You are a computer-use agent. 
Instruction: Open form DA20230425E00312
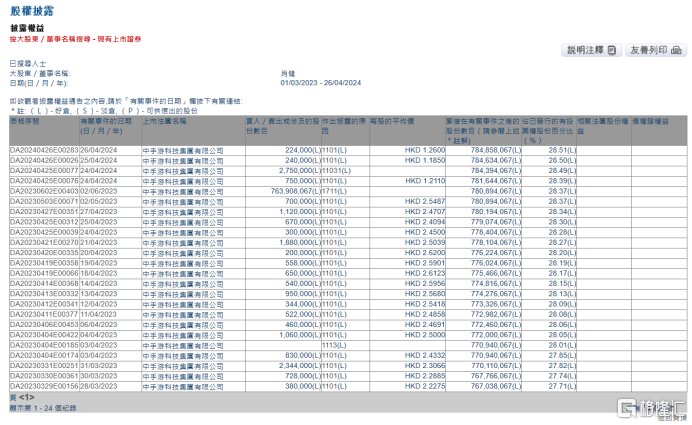point(44,222)
